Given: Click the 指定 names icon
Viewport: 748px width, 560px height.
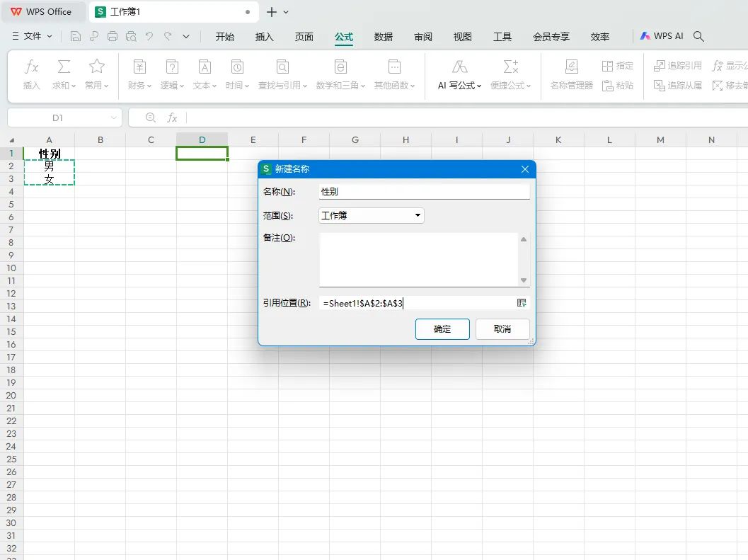Looking at the screenshot, I should tap(618, 66).
